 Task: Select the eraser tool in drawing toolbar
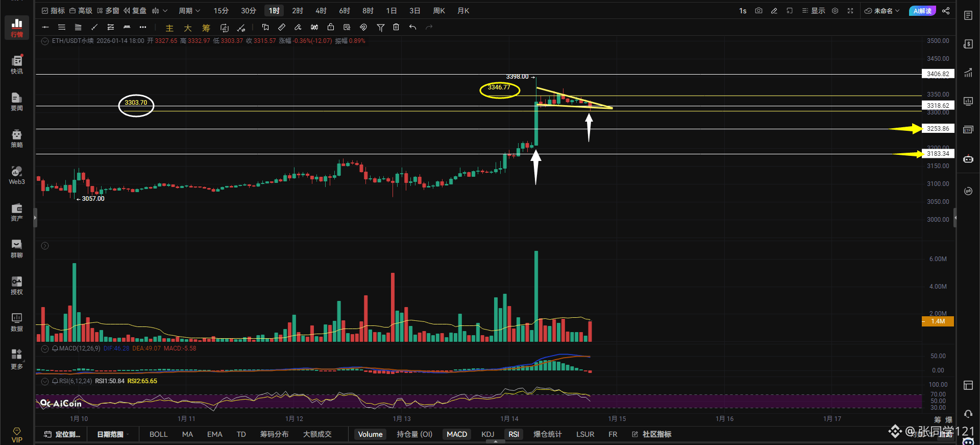pyautogui.click(x=298, y=27)
